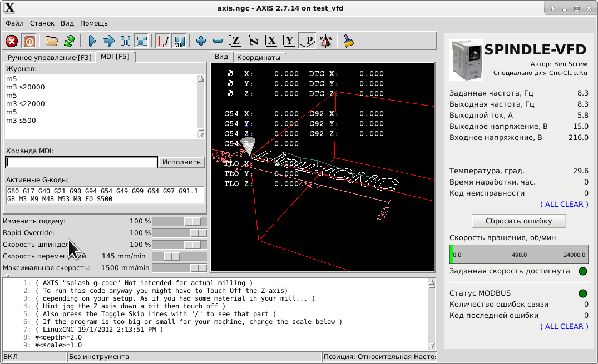Open the Файл menu

pyautogui.click(x=14, y=23)
